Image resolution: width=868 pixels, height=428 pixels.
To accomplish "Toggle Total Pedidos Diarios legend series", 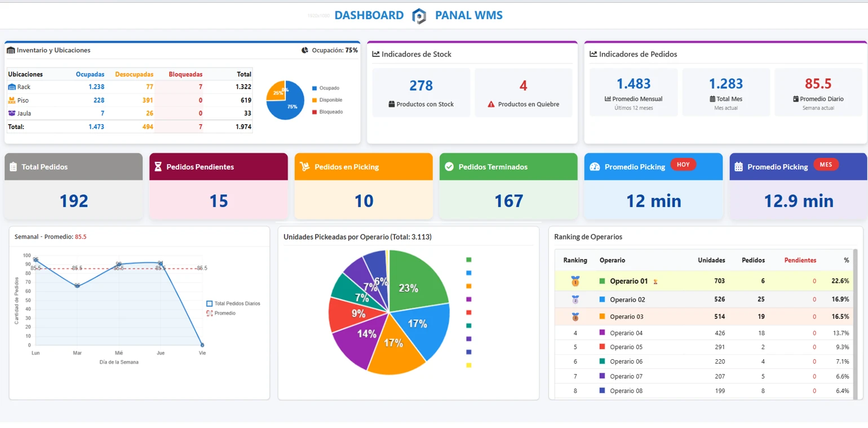I will 233,303.
